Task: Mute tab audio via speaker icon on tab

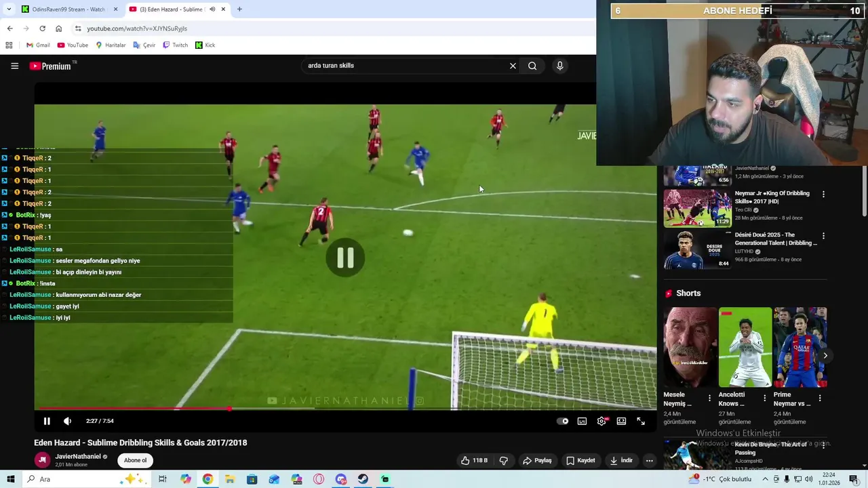Action: pyautogui.click(x=212, y=9)
